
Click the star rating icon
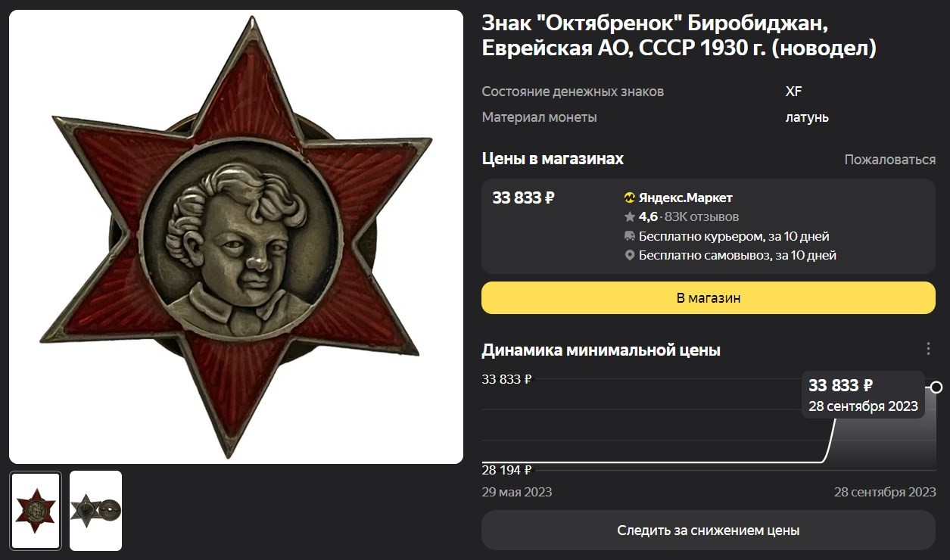pyautogui.click(x=629, y=217)
